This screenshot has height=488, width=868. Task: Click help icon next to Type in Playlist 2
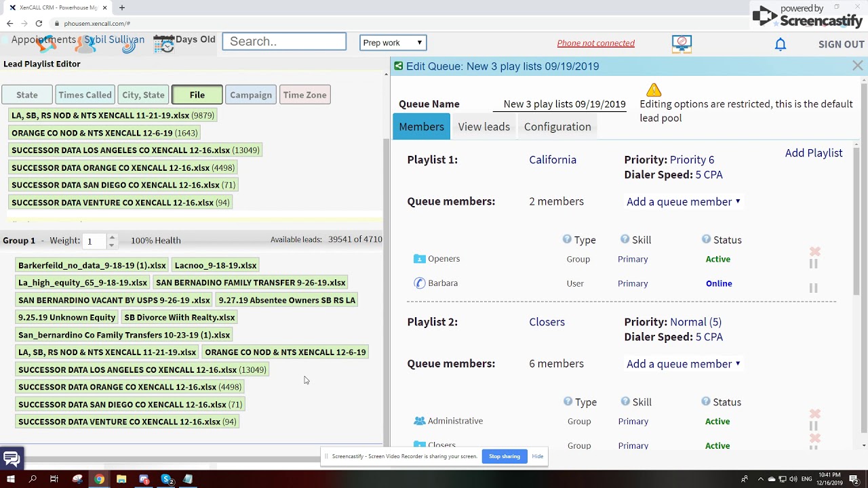click(x=568, y=401)
